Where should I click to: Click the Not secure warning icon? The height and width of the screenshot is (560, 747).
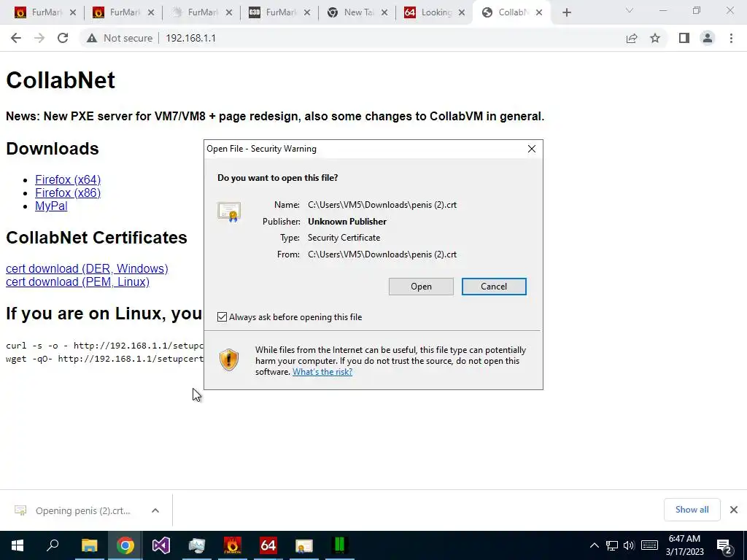tap(92, 38)
